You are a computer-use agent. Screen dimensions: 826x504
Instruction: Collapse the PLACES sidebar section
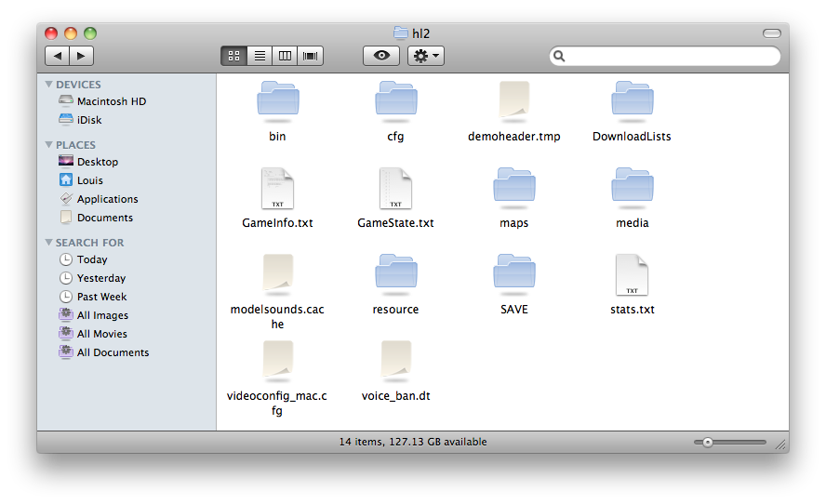49,145
